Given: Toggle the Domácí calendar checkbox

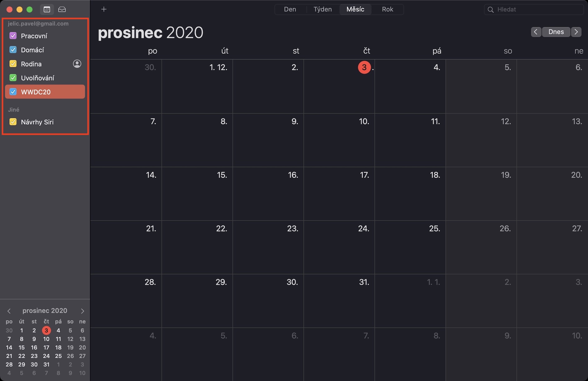Looking at the screenshot, I should (x=13, y=50).
